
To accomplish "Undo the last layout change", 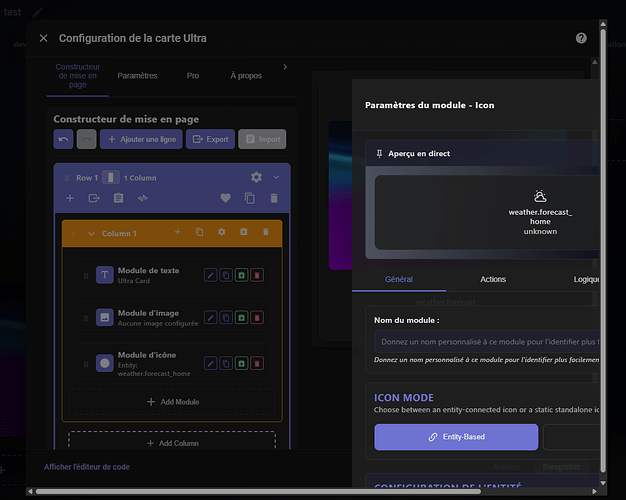I will [x=63, y=139].
